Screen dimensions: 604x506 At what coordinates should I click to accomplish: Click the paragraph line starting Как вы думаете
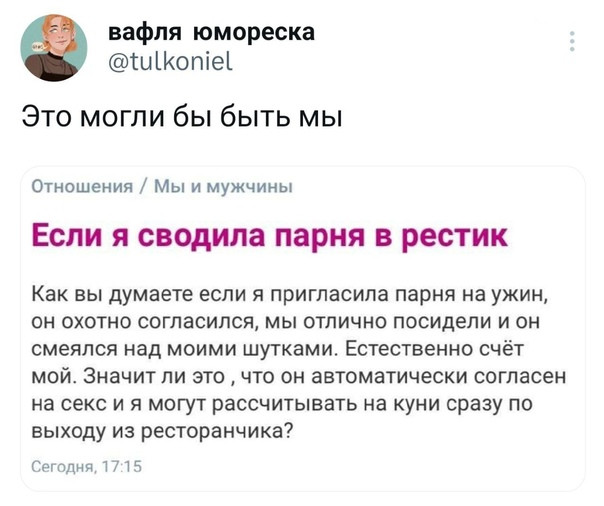289,296
